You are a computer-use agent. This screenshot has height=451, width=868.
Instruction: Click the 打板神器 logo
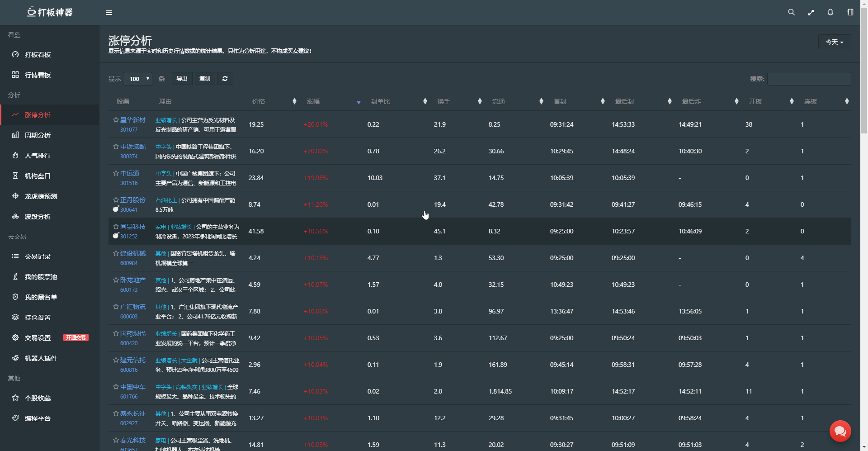click(50, 12)
